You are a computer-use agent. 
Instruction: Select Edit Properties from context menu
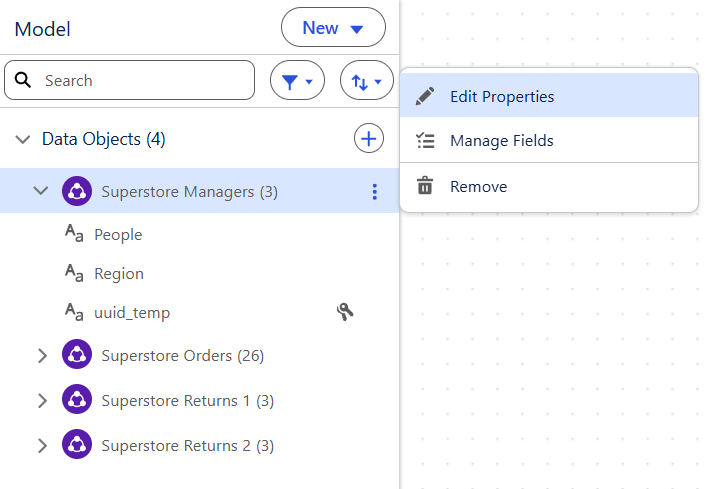549,96
